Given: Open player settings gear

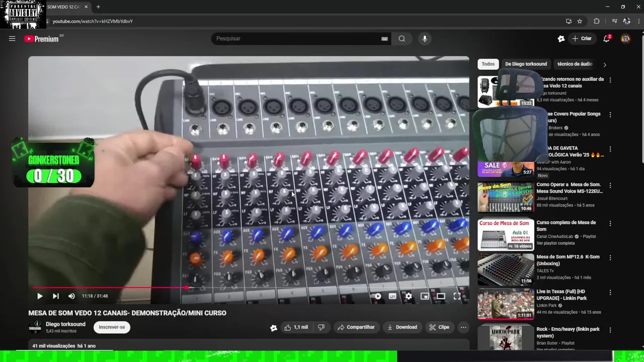Looking at the screenshot, I should pyautogui.click(x=409, y=296).
